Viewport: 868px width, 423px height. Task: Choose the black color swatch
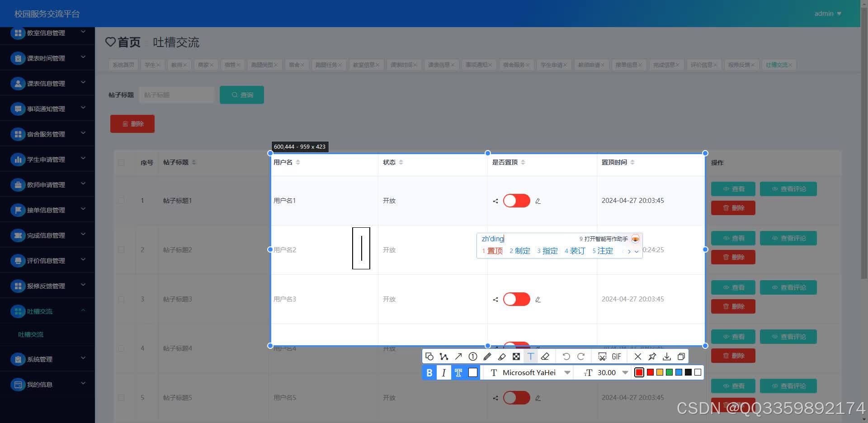689,372
